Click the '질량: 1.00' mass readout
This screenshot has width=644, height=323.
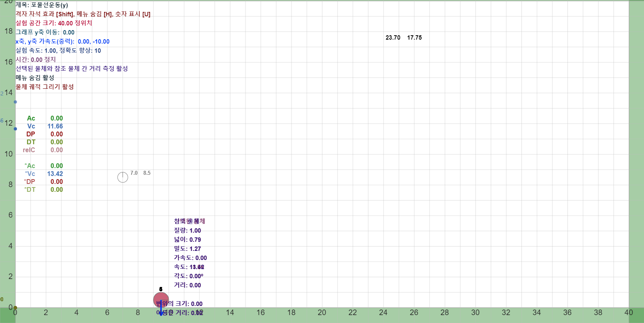coord(188,230)
